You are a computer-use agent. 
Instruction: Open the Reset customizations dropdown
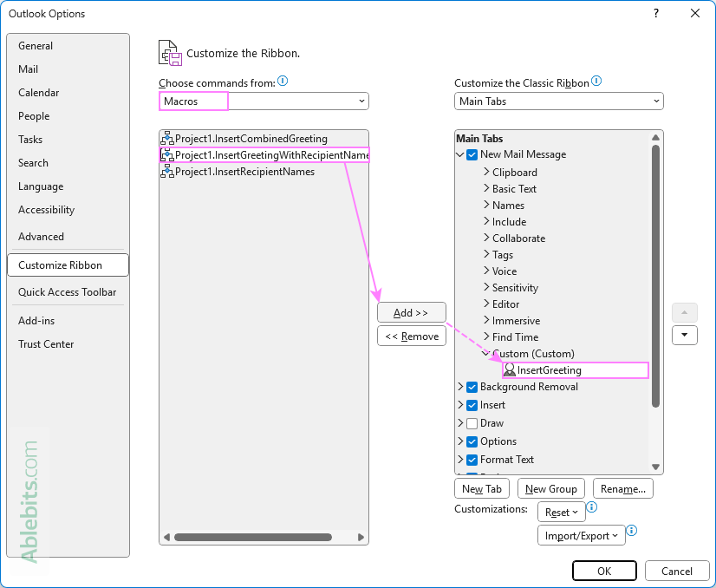tap(561, 513)
